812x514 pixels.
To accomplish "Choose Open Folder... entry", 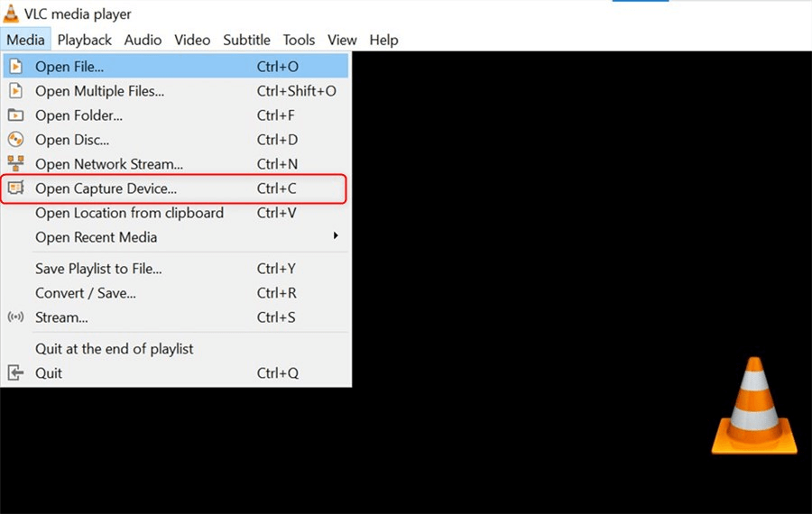I will (x=176, y=115).
